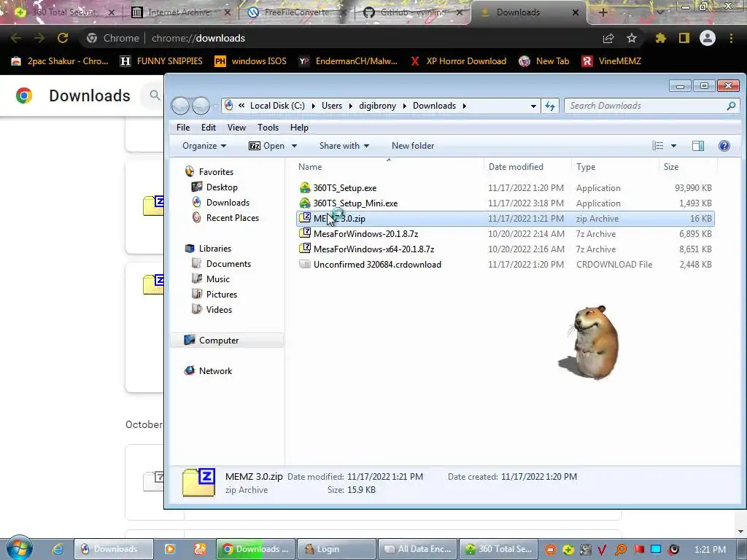Open the Chrome three-dot menu
747x560 pixels.
pos(731,38)
